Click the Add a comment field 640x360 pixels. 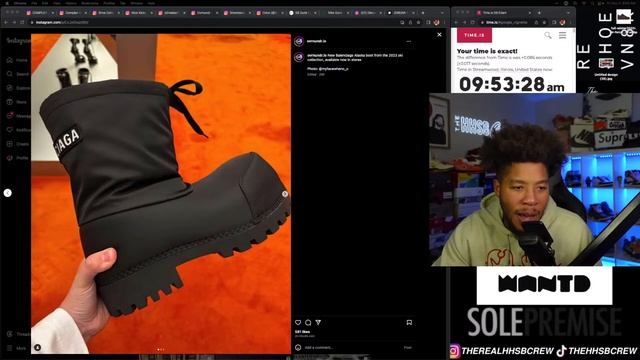pos(352,347)
